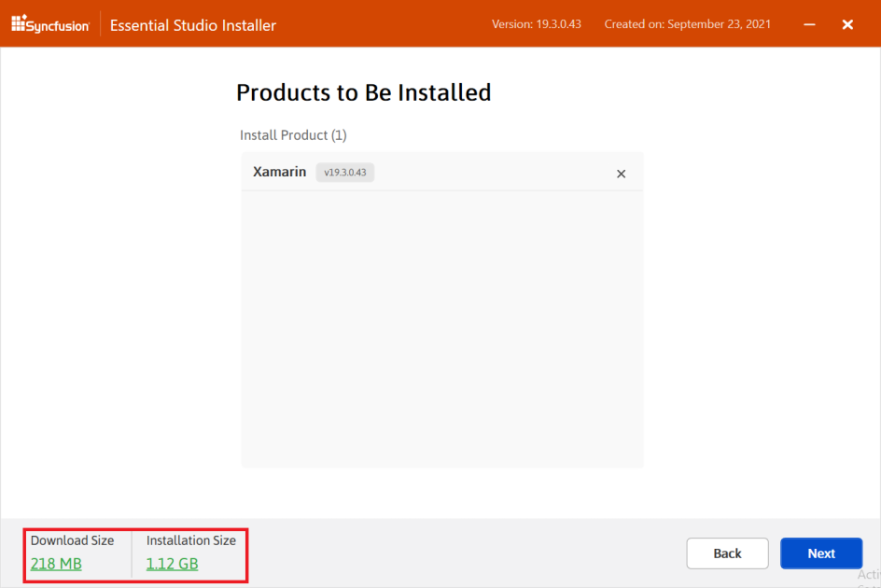
Task: Click the bottom footer bar of the installer
Action: 439,553
